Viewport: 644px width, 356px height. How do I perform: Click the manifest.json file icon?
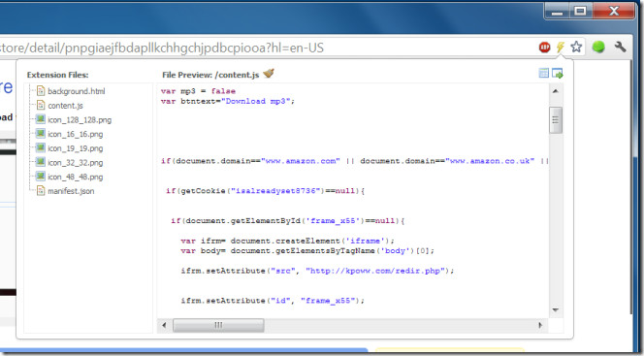coord(41,190)
